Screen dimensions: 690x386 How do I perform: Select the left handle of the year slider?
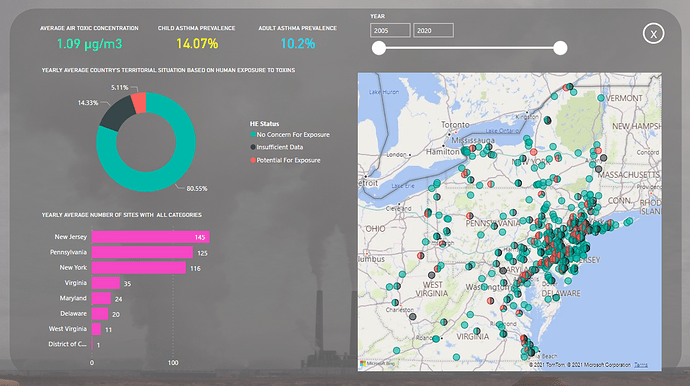coord(379,48)
